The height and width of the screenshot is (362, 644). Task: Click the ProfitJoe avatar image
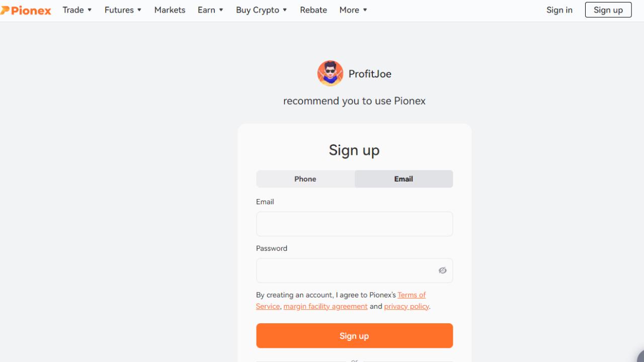point(330,73)
